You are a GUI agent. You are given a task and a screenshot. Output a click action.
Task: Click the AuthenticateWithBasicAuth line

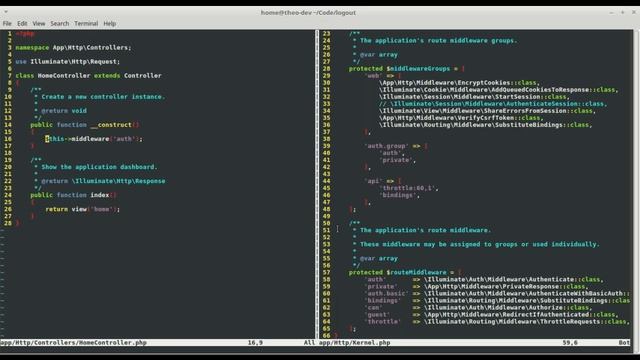[x=497, y=293]
